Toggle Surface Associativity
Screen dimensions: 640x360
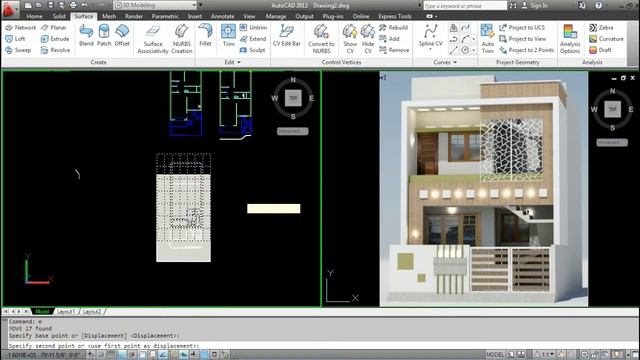(153, 39)
